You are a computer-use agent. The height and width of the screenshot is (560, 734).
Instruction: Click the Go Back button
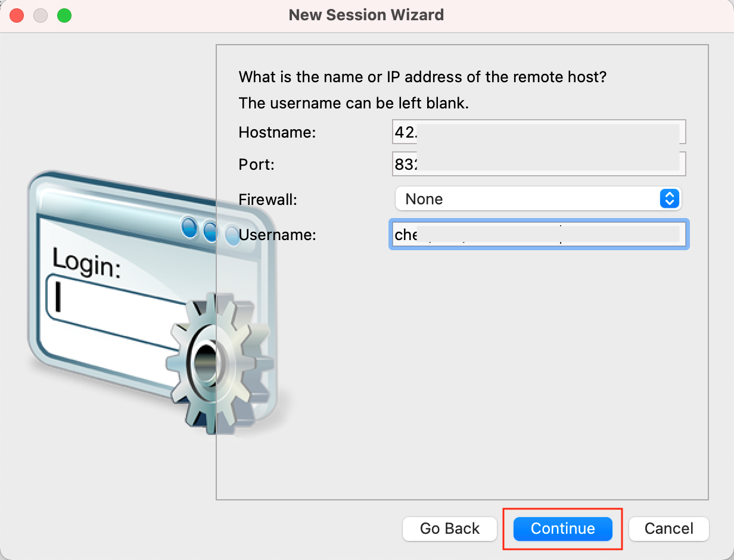[x=450, y=528]
